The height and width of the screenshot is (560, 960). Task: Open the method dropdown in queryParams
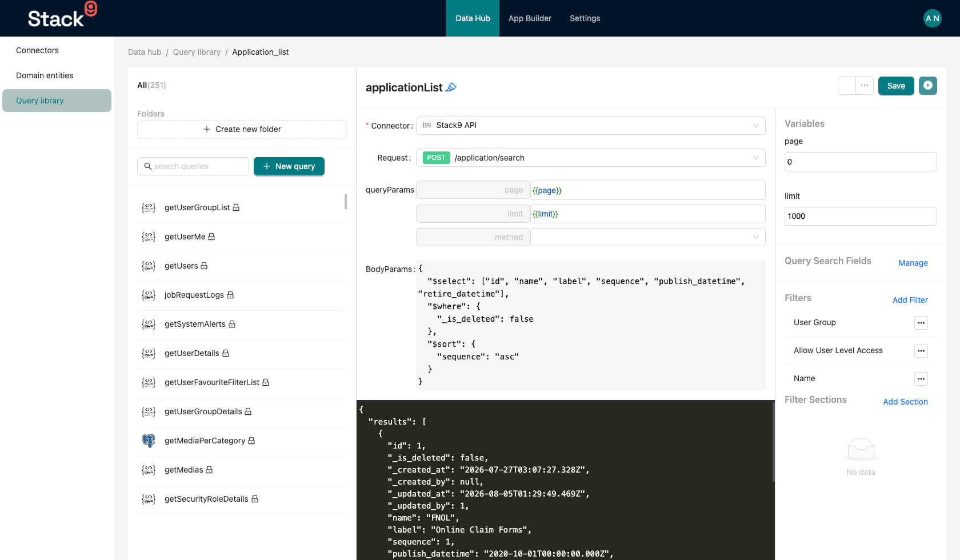(648, 237)
